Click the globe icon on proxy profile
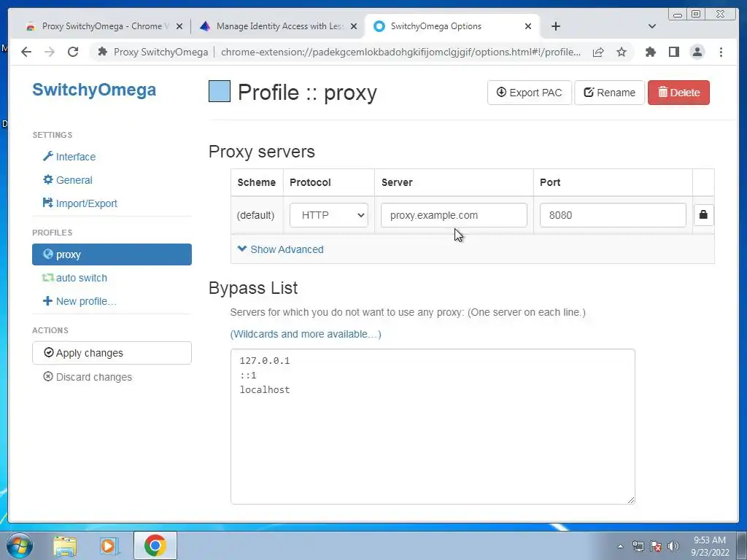Viewport: 747px width, 560px height. click(47, 254)
